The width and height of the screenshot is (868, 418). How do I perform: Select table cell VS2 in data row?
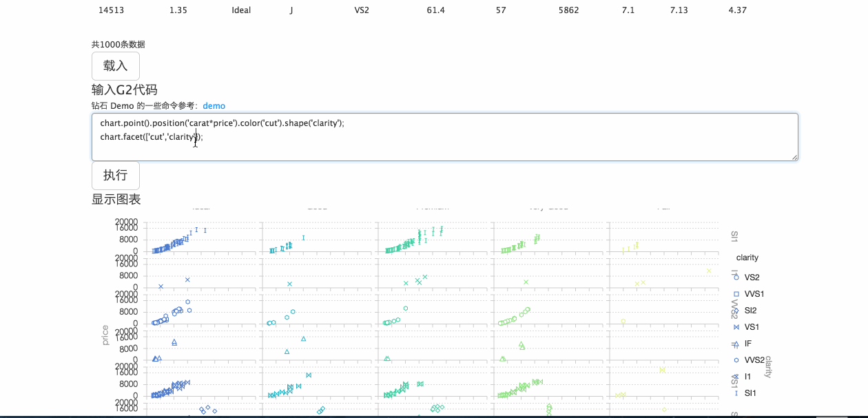click(x=362, y=10)
